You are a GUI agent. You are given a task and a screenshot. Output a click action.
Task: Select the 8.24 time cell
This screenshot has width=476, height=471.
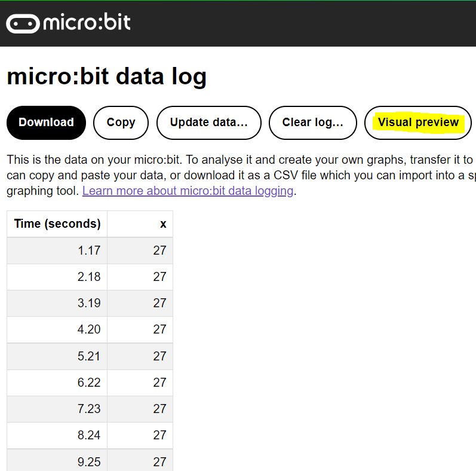coord(57,436)
